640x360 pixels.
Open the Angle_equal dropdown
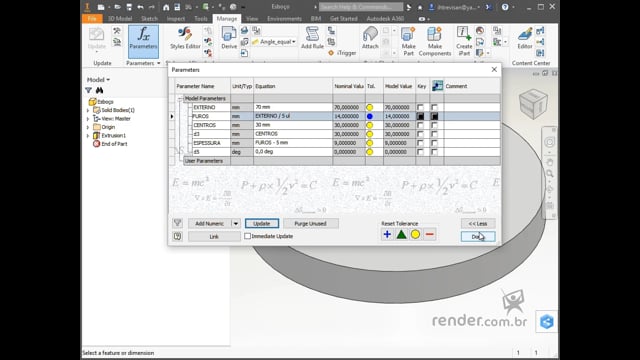(x=293, y=42)
